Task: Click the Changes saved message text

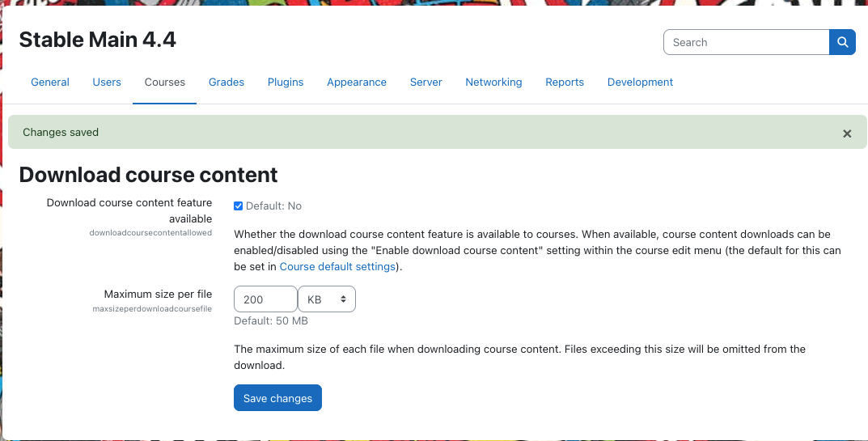Action: point(61,133)
